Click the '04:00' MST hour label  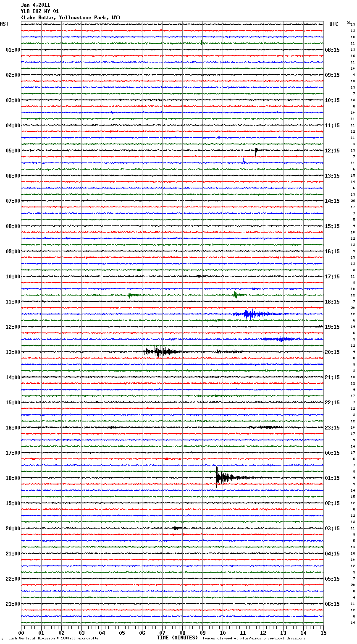[x=13, y=126]
